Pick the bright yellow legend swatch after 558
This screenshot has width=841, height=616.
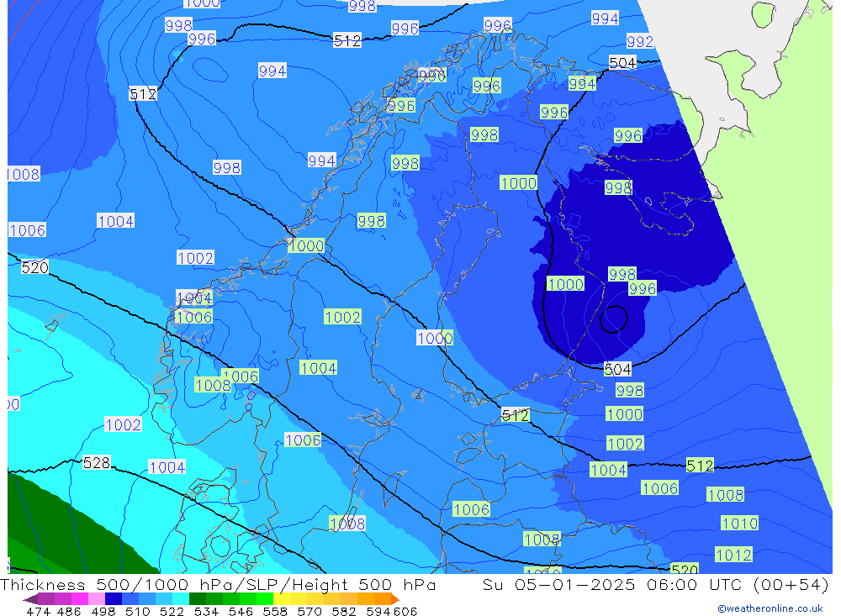click(x=282, y=599)
